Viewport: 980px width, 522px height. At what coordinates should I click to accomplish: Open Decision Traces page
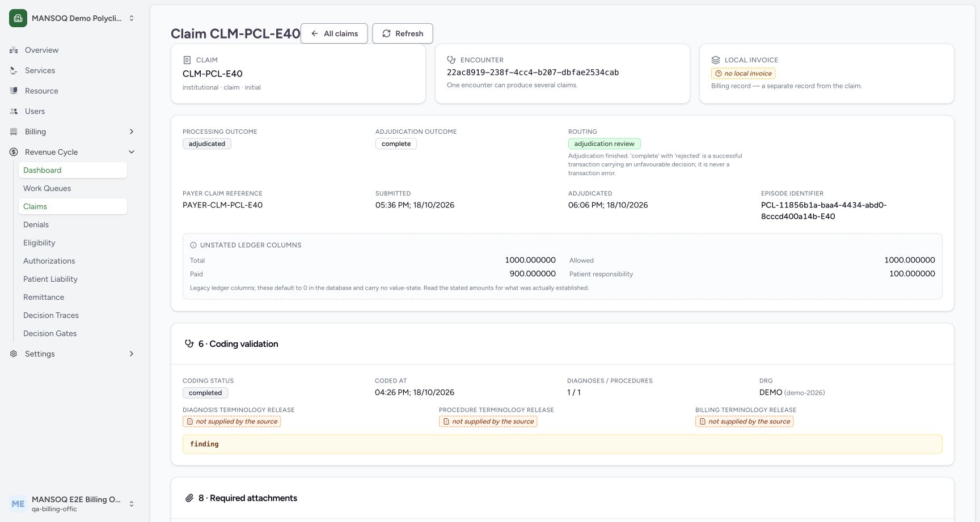[73, 315]
